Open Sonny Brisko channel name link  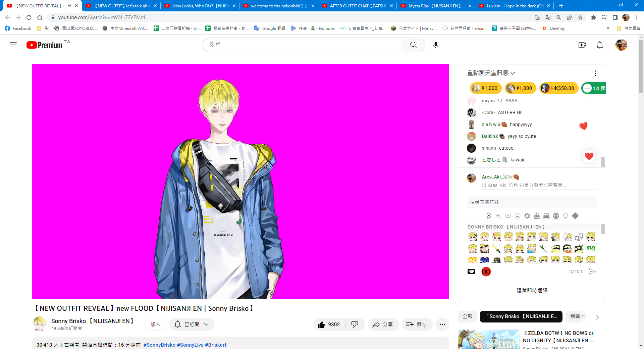[93, 321]
